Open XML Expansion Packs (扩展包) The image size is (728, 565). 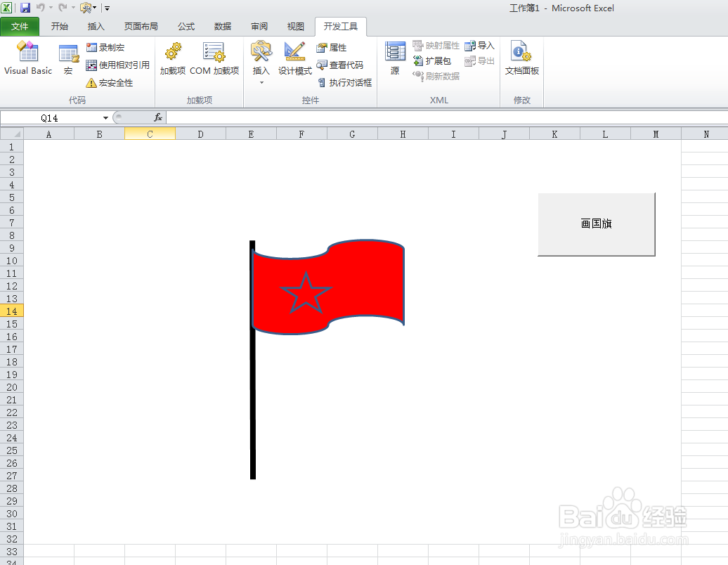tap(431, 61)
